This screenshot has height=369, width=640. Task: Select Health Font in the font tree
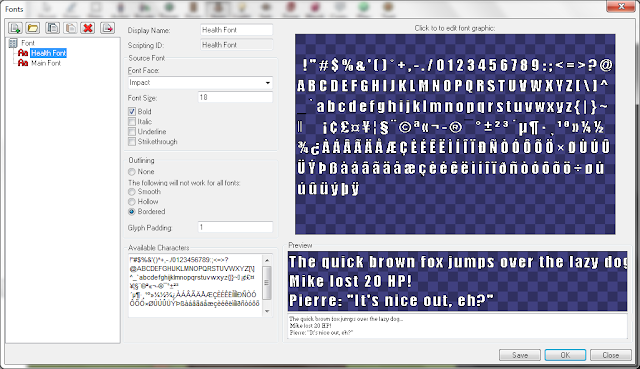pos(48,53)
